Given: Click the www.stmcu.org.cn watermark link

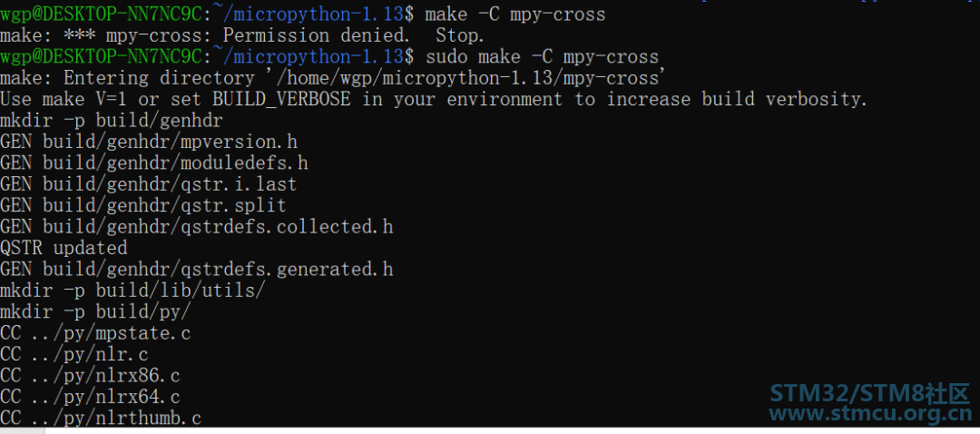Looking at the screenshot, I should pyautogui.click(x=870, y=413).
